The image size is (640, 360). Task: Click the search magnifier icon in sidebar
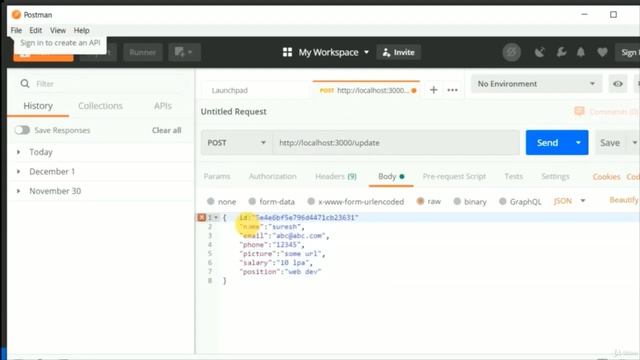coord(25,84)
